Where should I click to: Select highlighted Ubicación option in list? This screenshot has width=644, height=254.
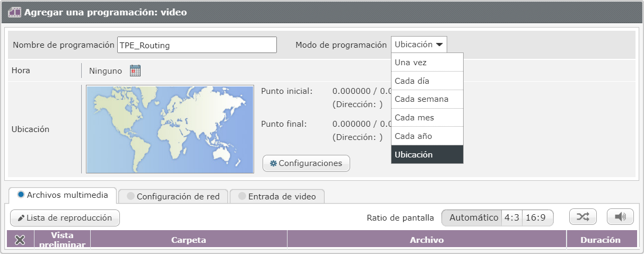(x=427, y=154)
